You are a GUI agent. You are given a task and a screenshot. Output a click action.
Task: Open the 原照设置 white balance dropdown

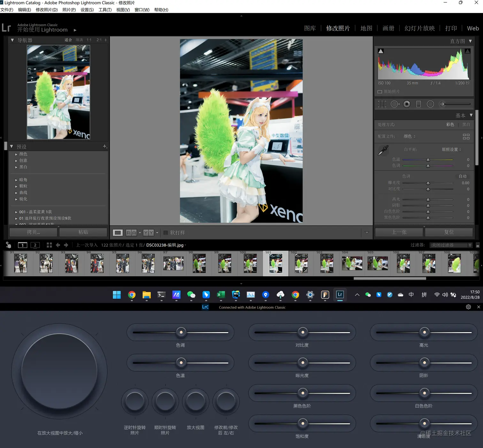pyautogui.click(x=451, y=149)
